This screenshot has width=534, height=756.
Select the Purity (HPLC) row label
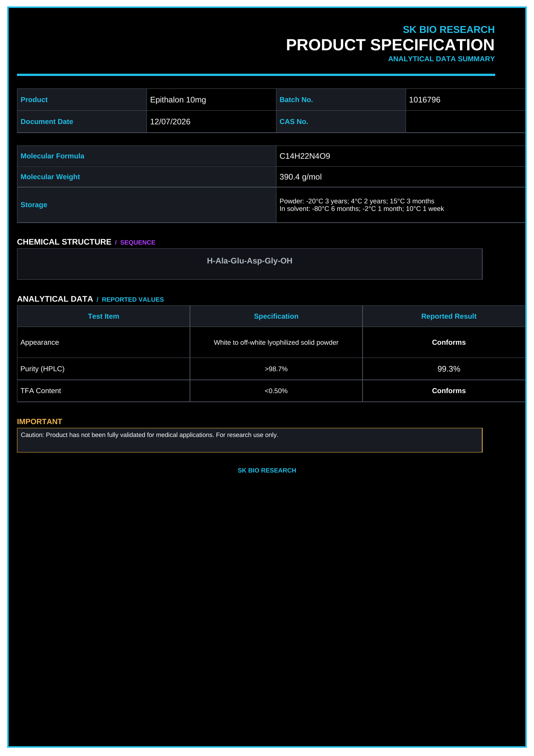coord(42,369)
